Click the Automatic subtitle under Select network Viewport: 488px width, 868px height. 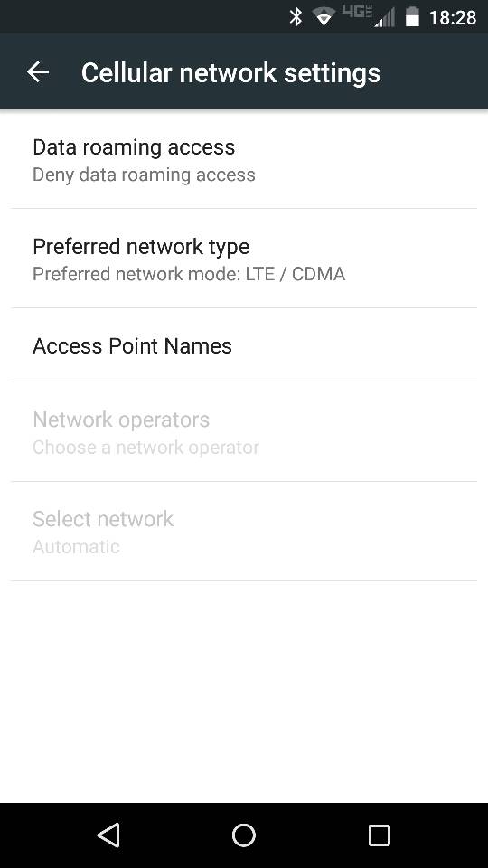click(x=76, y=547)
